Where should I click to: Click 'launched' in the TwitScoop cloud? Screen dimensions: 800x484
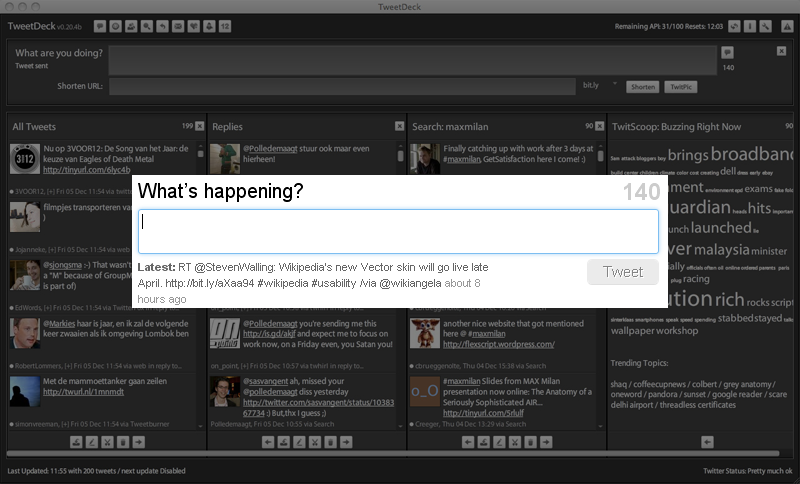721,227
